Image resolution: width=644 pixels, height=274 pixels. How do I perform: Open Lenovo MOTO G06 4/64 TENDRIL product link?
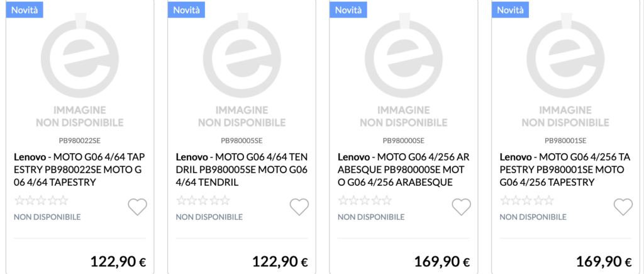[x=241, y=170]
